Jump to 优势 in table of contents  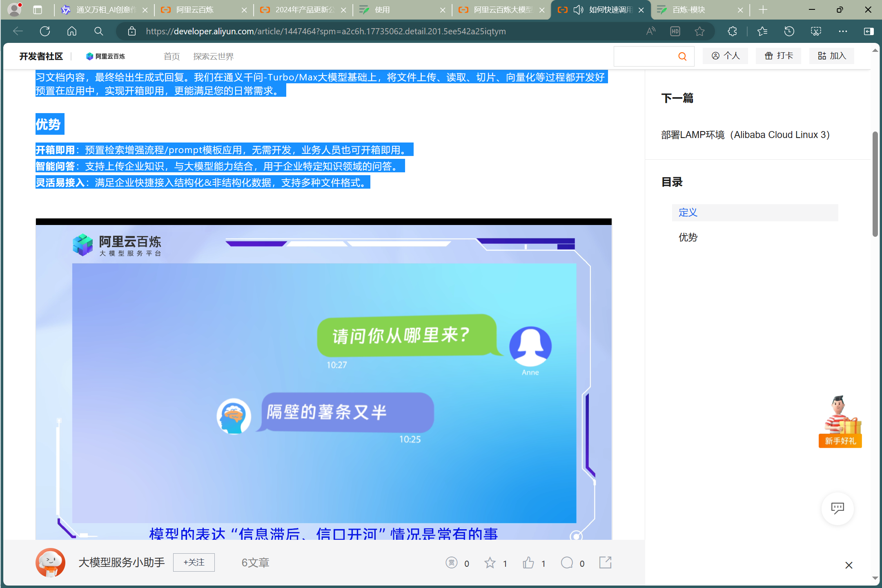688,237
